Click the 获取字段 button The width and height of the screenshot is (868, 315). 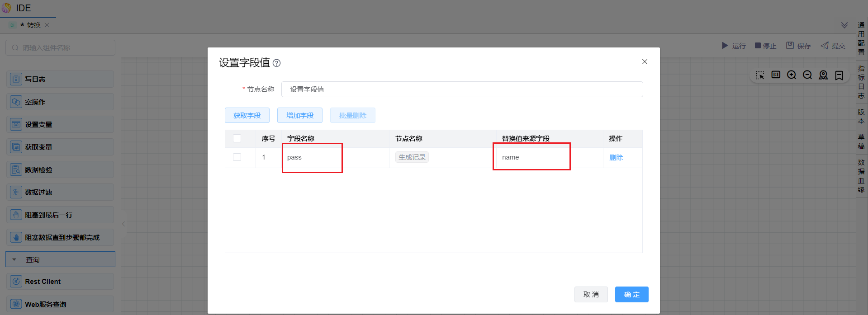(247, 116)
